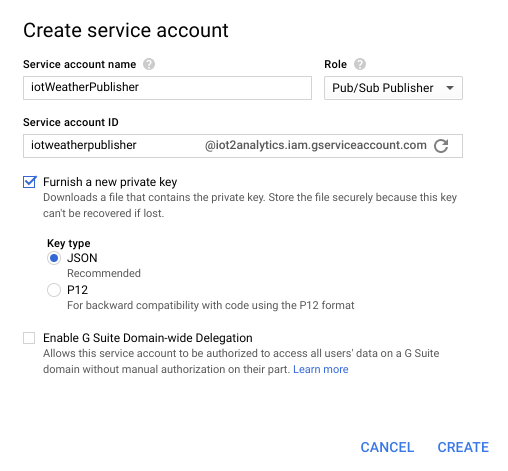508x471 pixels.
Task: Select the P12 key type radio button
Action: [54, 290]
